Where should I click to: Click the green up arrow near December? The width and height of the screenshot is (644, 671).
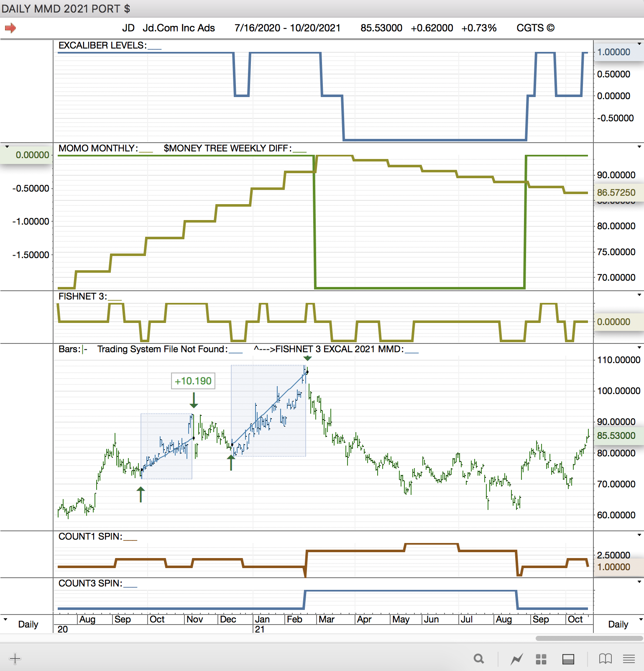tap(231, 463)
